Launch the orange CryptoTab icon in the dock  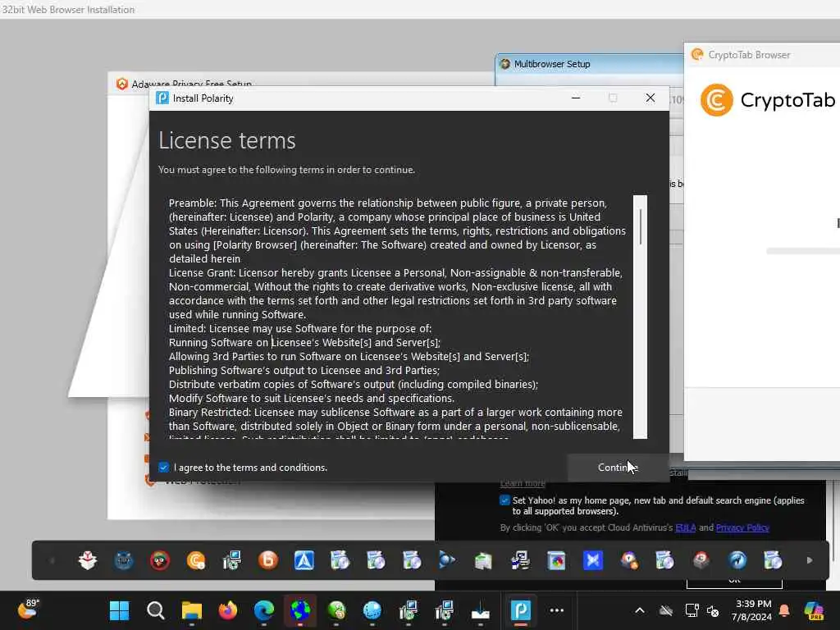[196, 560]
